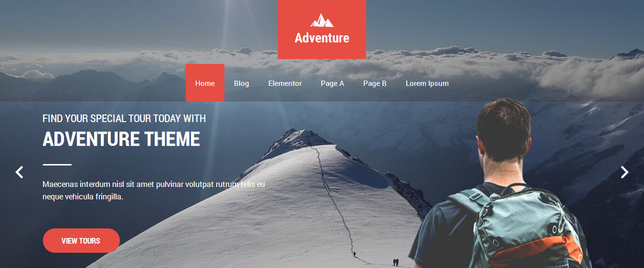Click the small climbers on the trail

395,262
